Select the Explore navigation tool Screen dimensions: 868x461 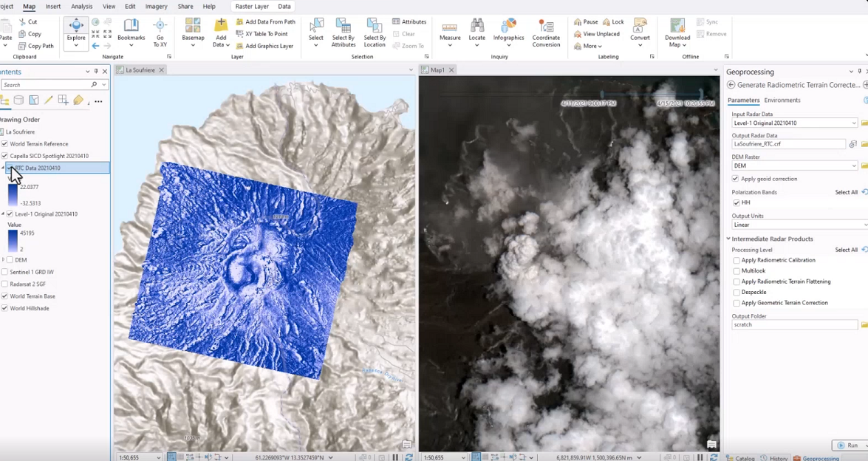[x=76, y=33]
